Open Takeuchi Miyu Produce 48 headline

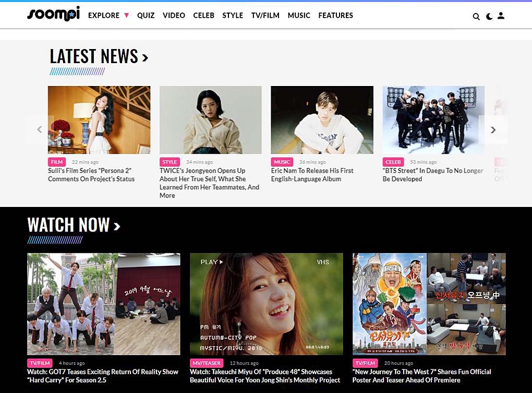(265, 376)
